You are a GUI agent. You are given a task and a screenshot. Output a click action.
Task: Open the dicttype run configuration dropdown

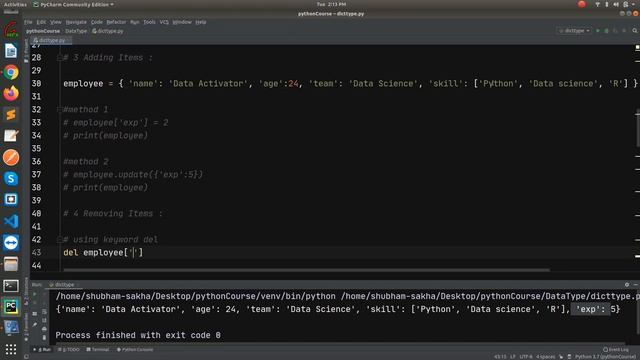pos(574,31)
